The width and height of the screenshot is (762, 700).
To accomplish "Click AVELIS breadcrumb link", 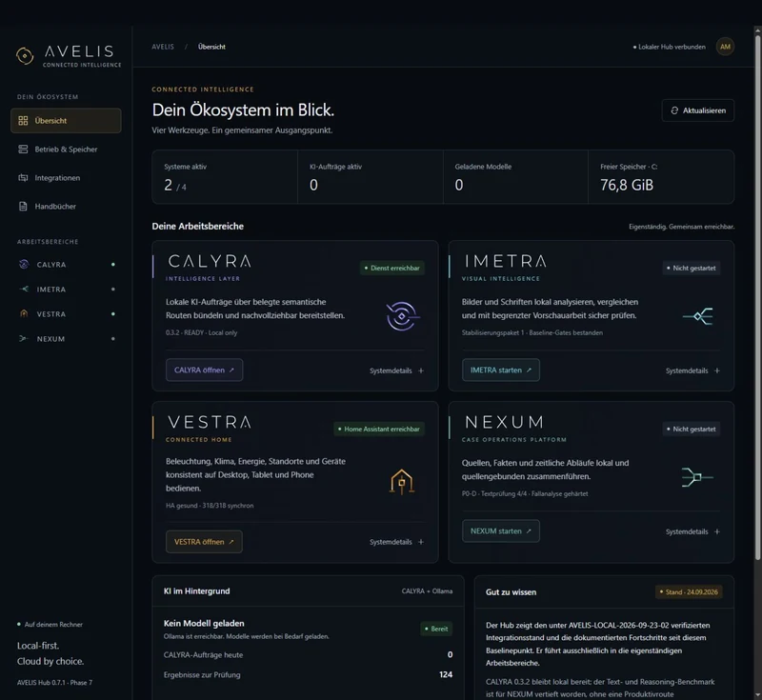I will coord(163,47).
